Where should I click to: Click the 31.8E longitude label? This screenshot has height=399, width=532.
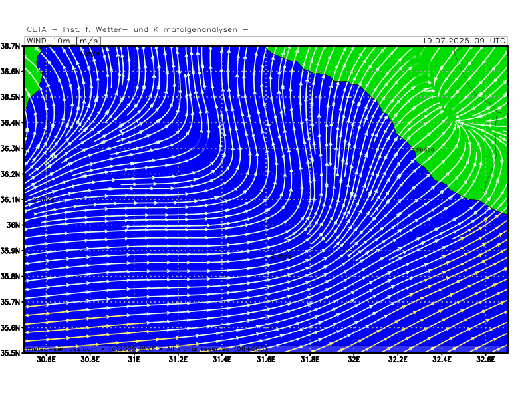pyautogui.click(x=310, y=360)
